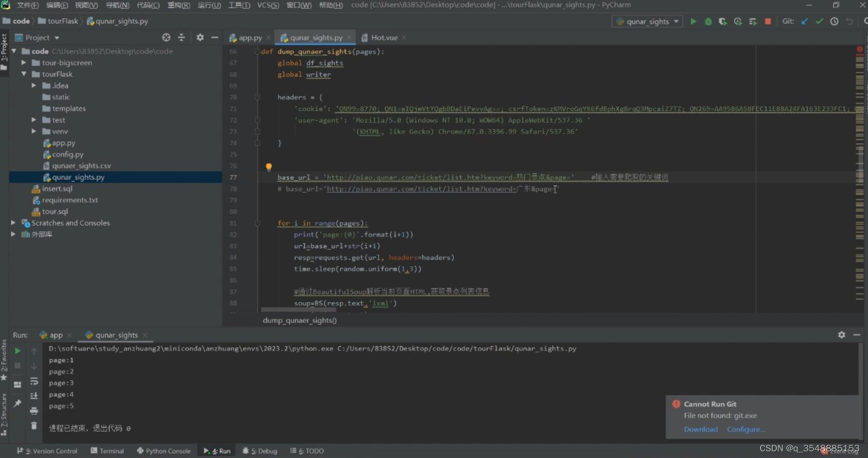This screenshot has width=868, height=458.
Task: Click the profile run icon in toolbar
Action: point(738,21)
